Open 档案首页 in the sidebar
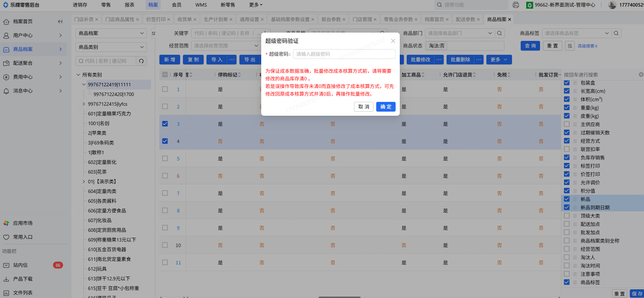The height and width of the screenshot is (298, 644). click(x=23, y=21)
